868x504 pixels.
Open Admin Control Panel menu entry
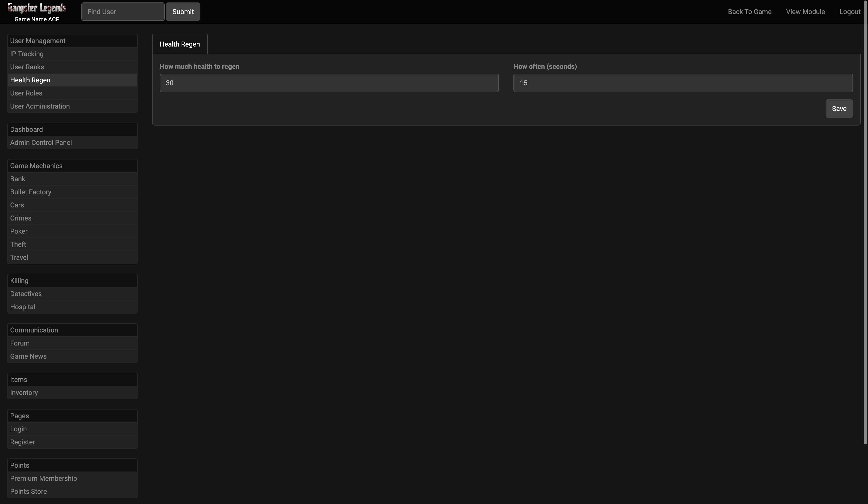click(41, 142)
